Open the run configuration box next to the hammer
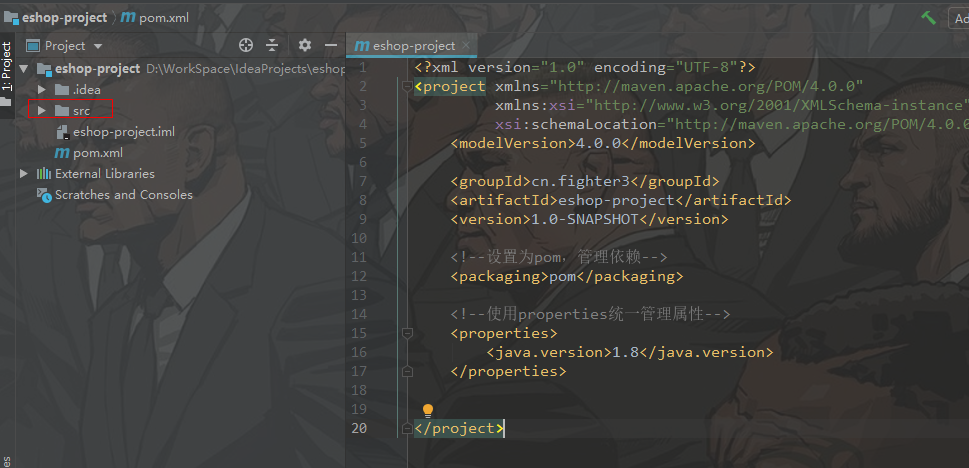 point(958,18)
